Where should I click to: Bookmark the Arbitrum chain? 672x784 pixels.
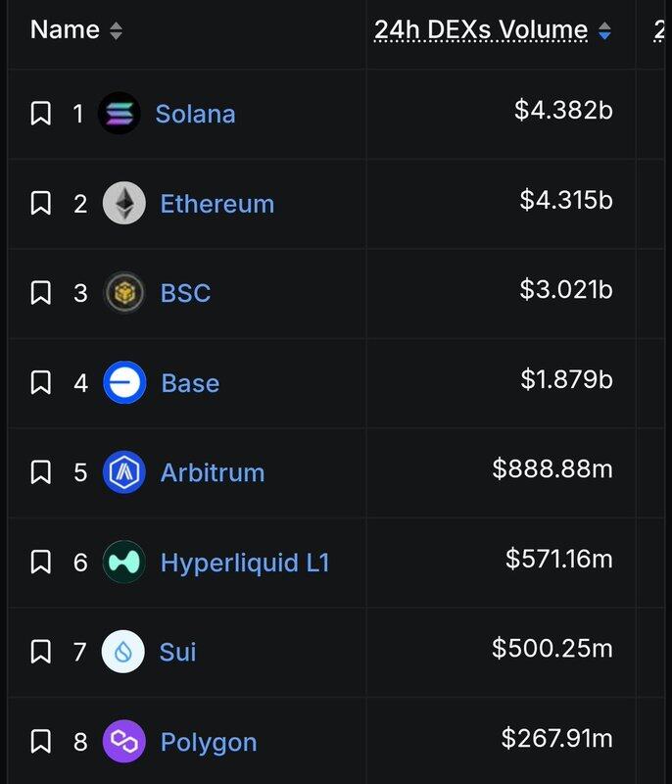[x=40, y=472]
